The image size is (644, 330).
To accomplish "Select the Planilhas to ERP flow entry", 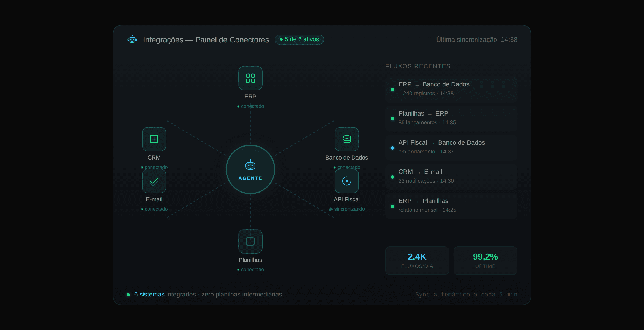I will click(451, 118).
